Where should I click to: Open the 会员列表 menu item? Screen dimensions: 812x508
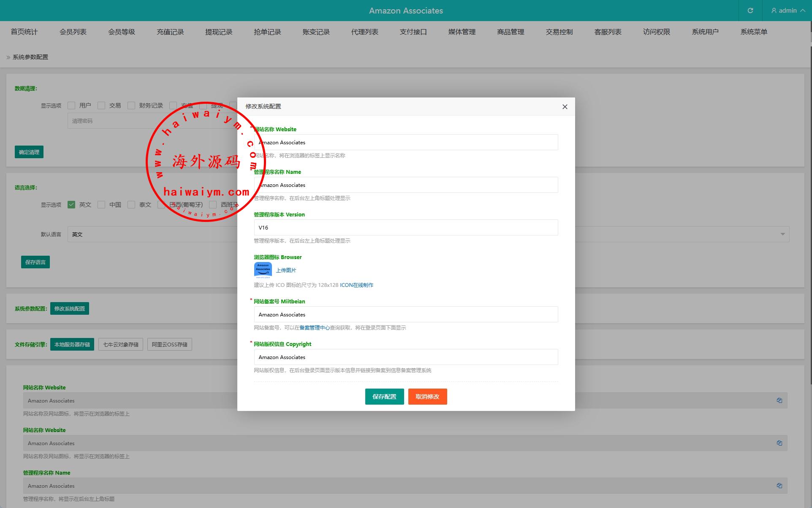tap(73, 32)
